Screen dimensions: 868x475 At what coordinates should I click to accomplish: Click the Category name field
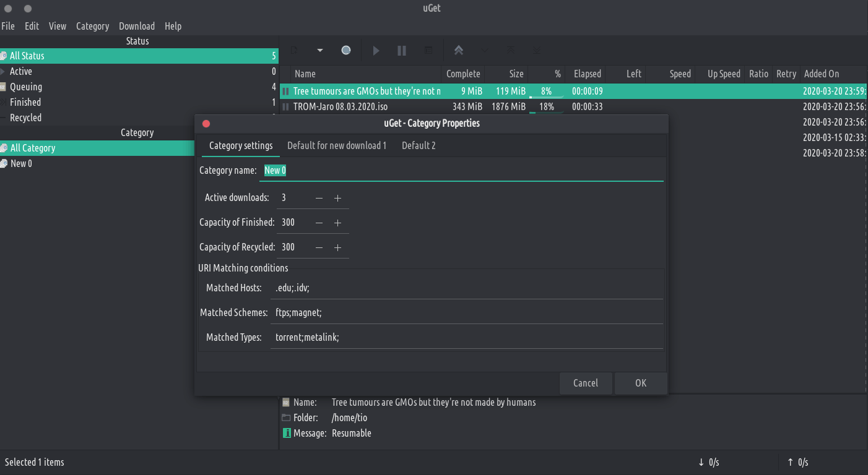[461, 170]
